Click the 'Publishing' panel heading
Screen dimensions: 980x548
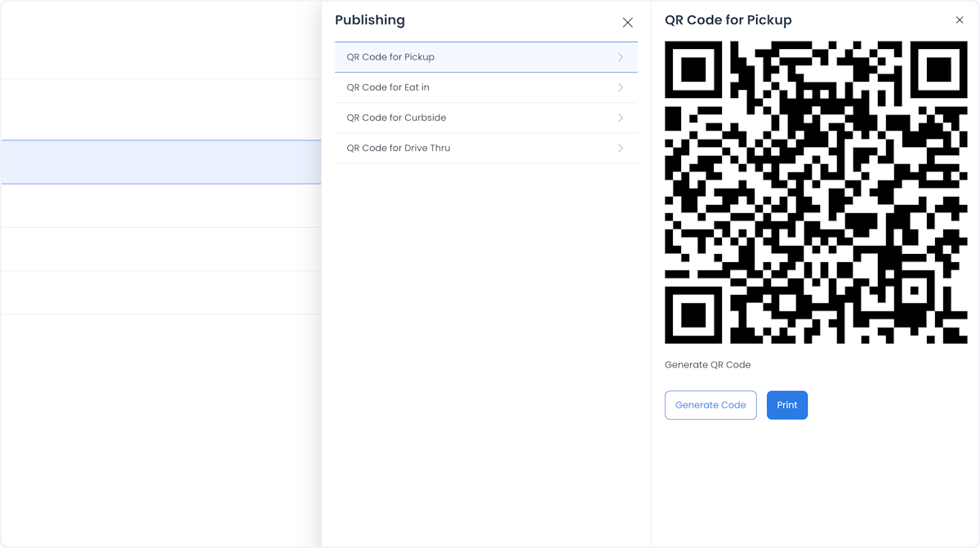click(370, 20)
